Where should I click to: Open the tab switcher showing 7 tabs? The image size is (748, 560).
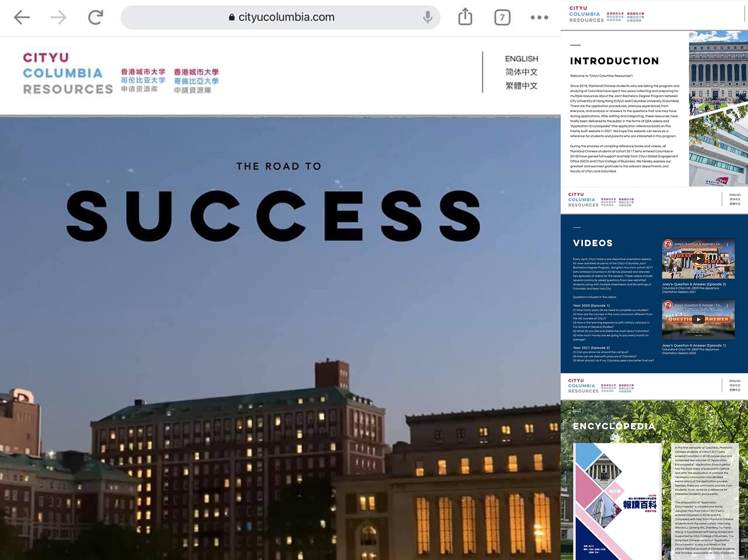[502, 18]
